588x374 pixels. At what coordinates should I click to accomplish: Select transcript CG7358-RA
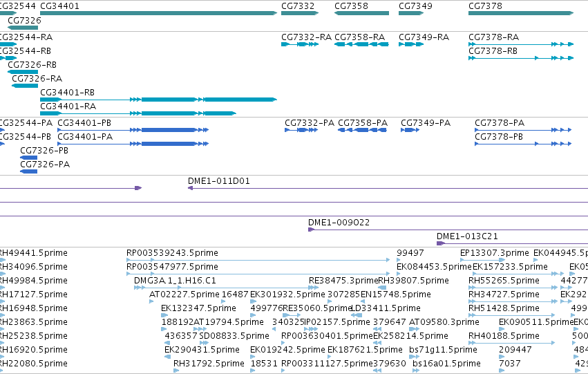tap(361, 44)
